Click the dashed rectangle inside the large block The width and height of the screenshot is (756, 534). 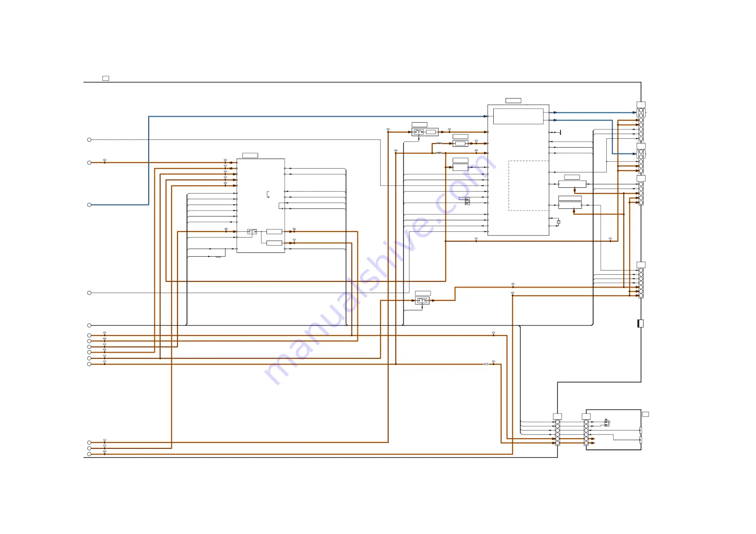(x=529, y=186)
